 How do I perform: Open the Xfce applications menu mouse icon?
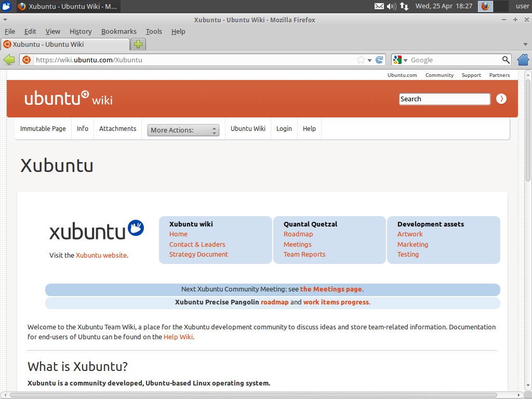click(x=7, y=6)
